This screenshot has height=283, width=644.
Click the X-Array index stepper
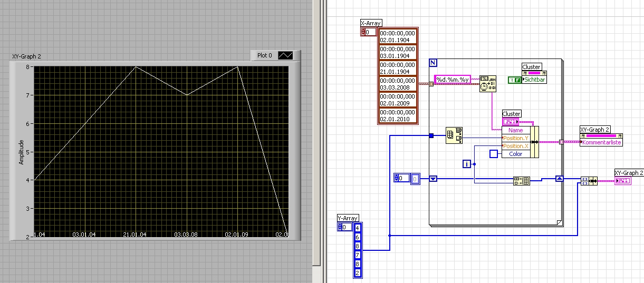(x=363, y=32)
